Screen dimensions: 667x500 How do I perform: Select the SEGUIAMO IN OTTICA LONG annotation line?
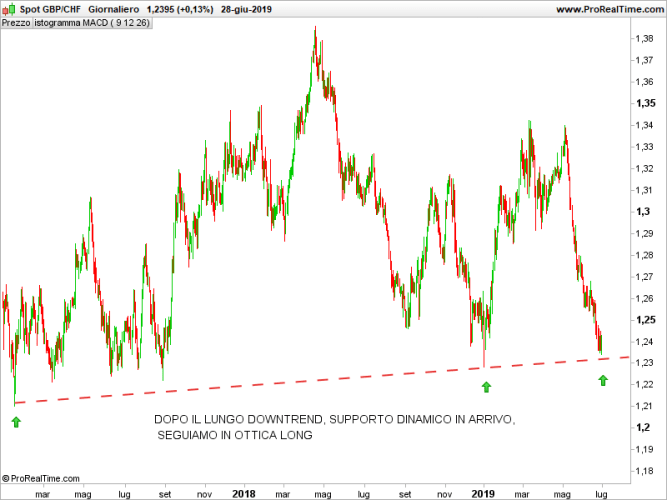[x=235, y=435]
